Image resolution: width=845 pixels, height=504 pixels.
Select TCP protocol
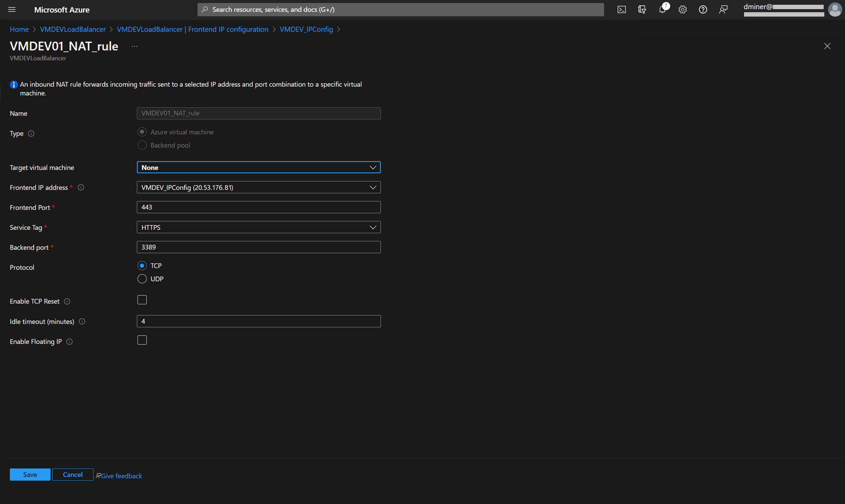[142, 266]
